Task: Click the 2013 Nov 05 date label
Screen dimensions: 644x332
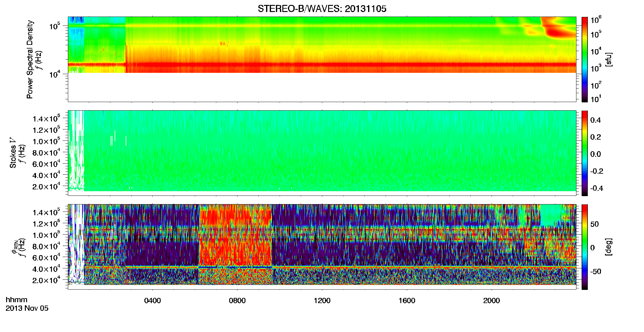Action: point(27,308)
